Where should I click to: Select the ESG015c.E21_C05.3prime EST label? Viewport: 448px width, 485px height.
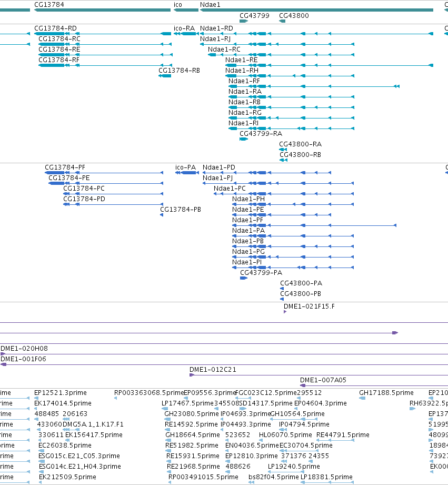point(79,456)
